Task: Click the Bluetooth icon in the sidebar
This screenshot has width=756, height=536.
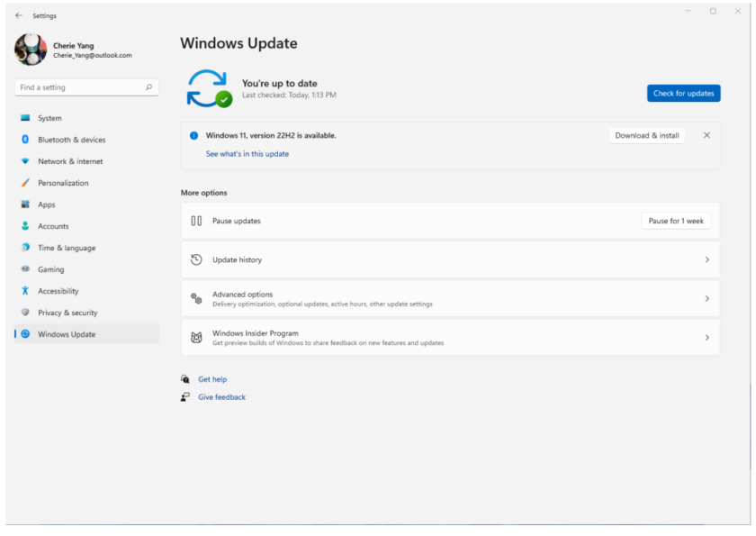Action: coord(25,140)
